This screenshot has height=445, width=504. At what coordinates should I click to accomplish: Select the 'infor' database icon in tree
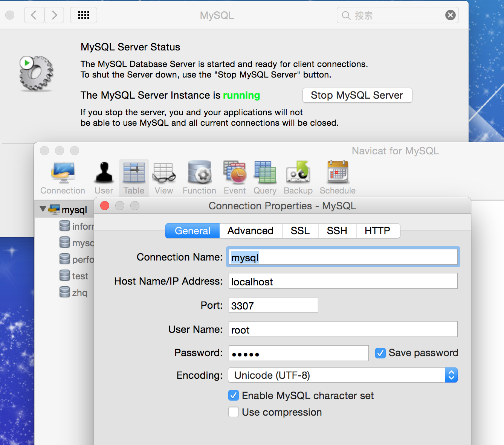click(x=65, y=226)
